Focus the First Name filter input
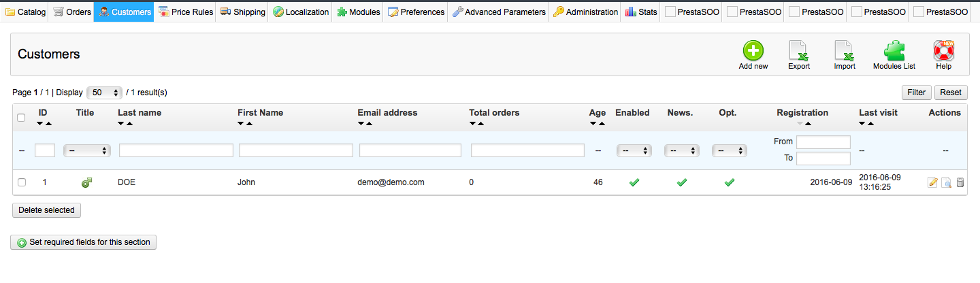Screen dimensions: 980x283 click(x=296, y=150)
